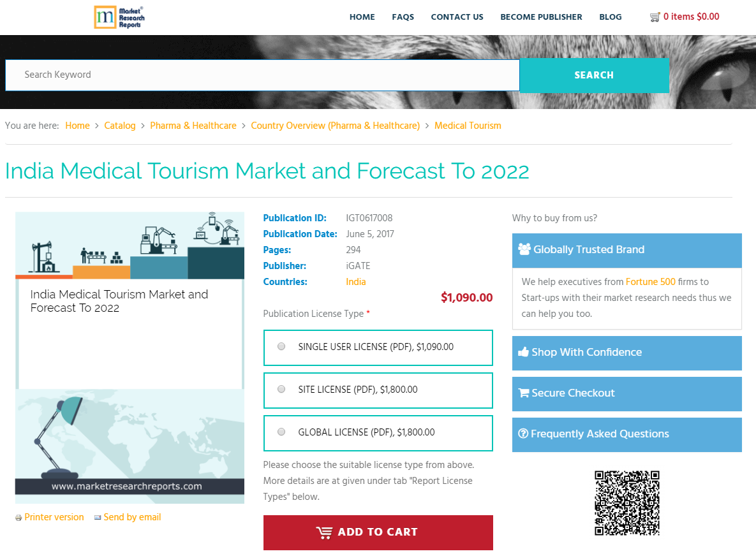756x556 pixels.
Task: Follow the Pharma & Healthcare breadcrumb link
Action: [193, 126]
